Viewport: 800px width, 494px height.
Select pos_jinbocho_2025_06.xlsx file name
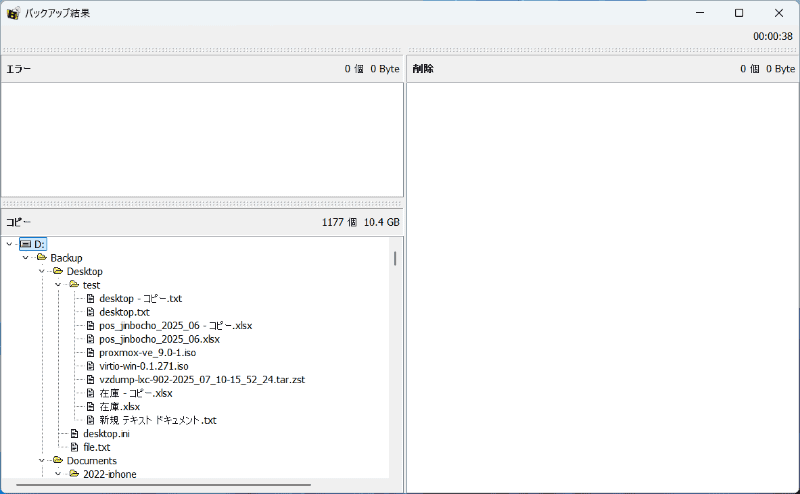(x=160, y=339)
